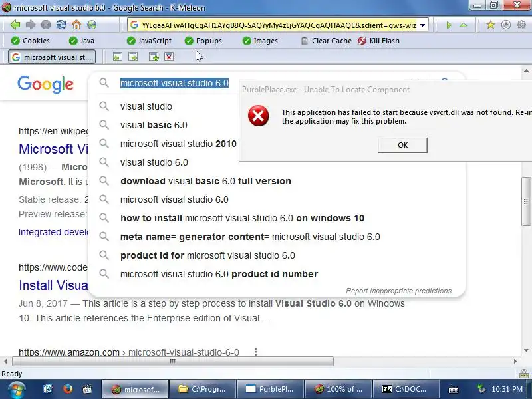Click the horizontal scrollbar left arrow
The height and width of the screenshot is (399, 532).
pyautogui.click(x=5, y=361)
